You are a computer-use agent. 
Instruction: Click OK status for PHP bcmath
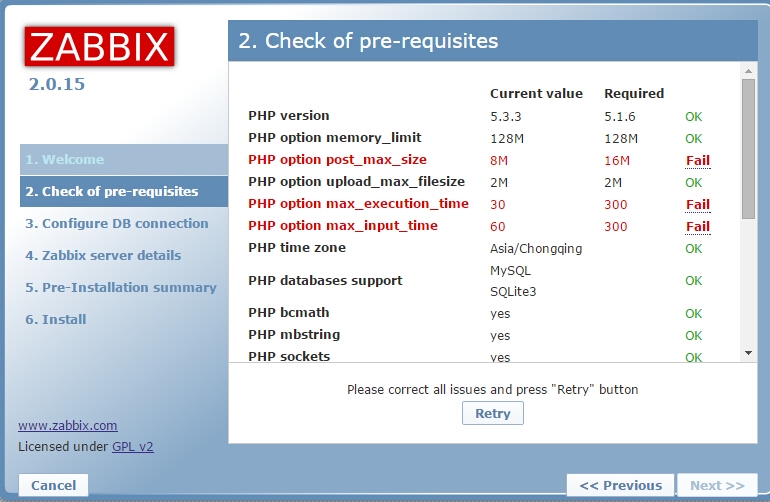[x=694, y=314]
